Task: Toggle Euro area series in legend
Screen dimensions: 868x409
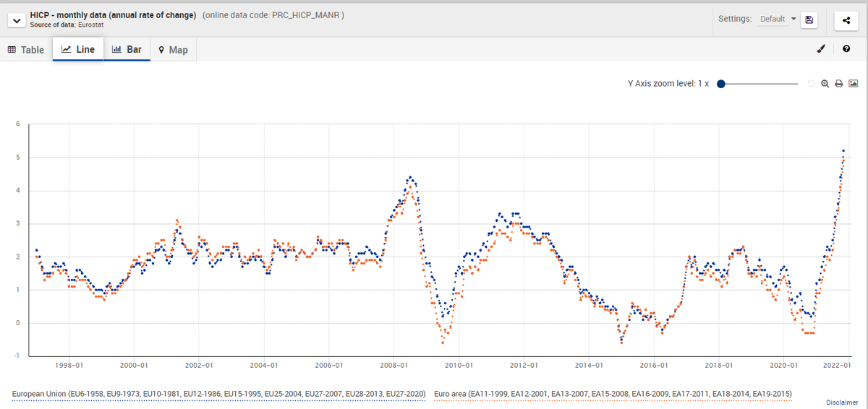Action: (x=613, y=394)
